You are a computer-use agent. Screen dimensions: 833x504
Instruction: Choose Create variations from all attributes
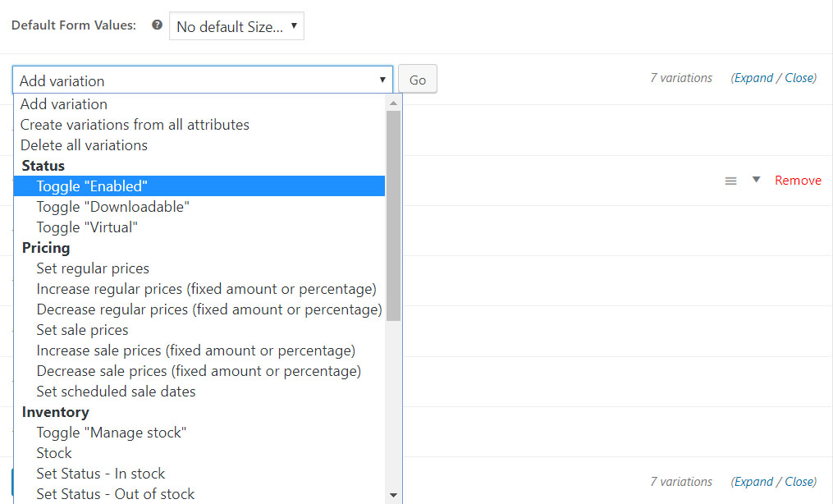(199, 125)
